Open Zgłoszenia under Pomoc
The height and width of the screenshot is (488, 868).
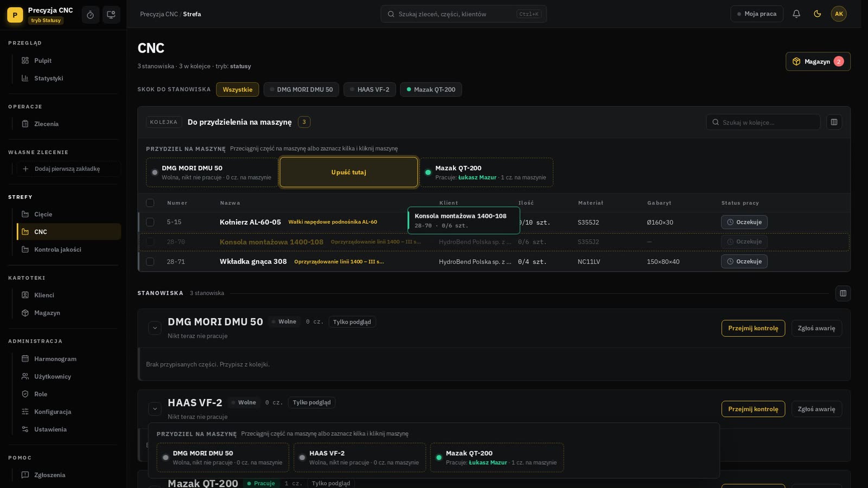(x=69, y=475)
